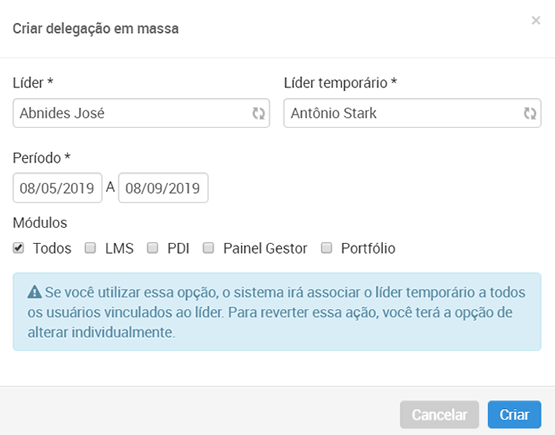Uncheck the Todos modules checkbox
The height and width of the screenshot is (435, 555).
tap(18, 248)
